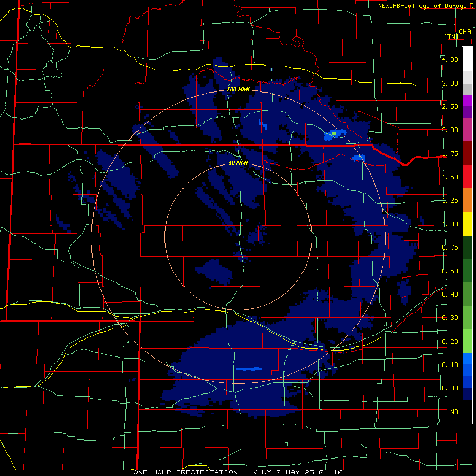
Task: Click the '3.00' legend value
Action: pos(450,83)
